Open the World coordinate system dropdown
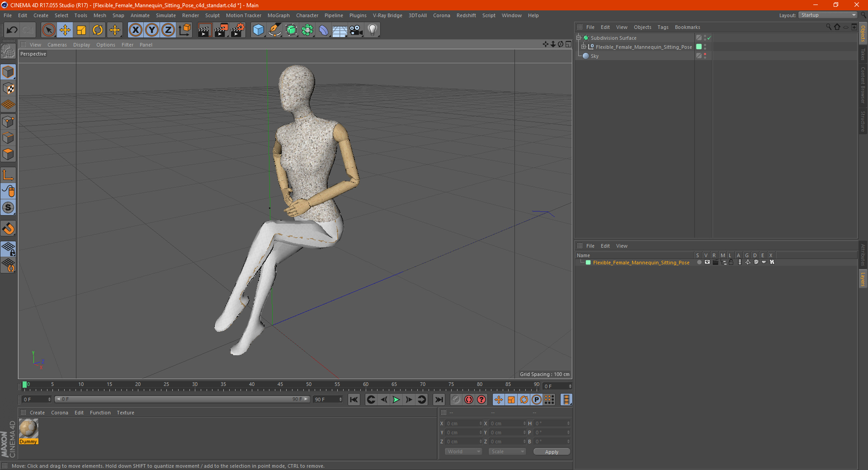Viewport: 868px width, 470px height. coord(463,451)
